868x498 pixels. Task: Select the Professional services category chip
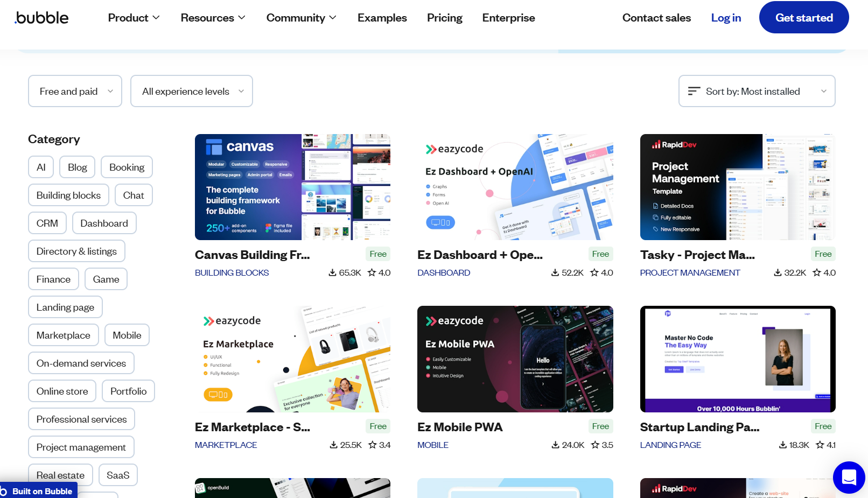tap(81, 419)
